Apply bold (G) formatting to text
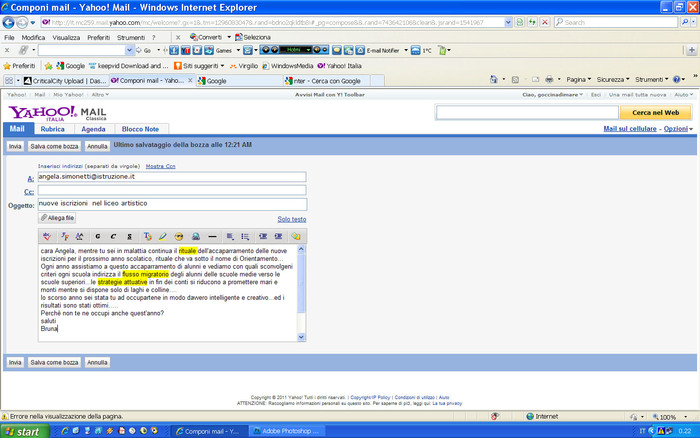Screen dimensions: 700x438 [x=98, y=236]
